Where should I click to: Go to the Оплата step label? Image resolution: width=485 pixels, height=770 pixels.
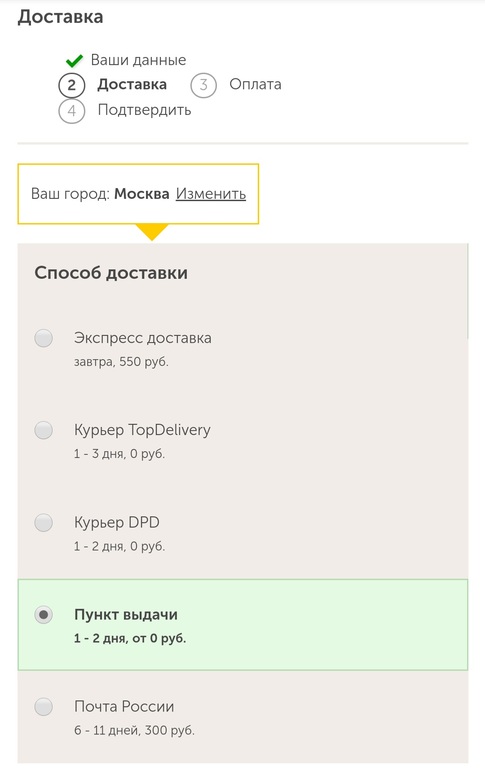coord(255,84)
